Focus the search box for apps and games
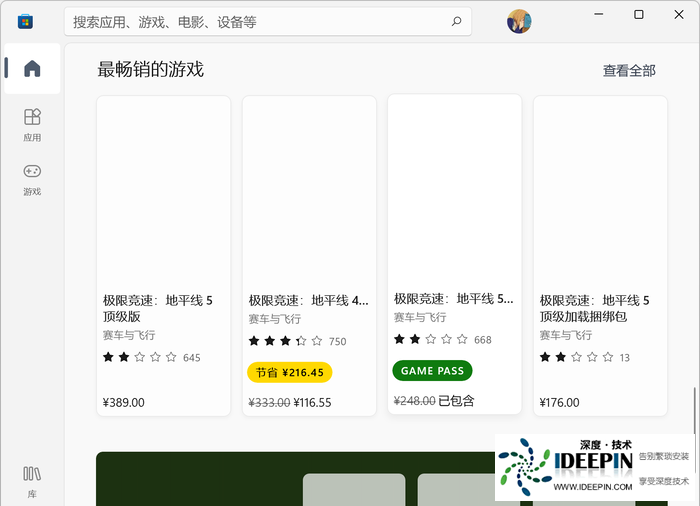The height and width of the screenshot is (506, 700). tap(268, 21)
